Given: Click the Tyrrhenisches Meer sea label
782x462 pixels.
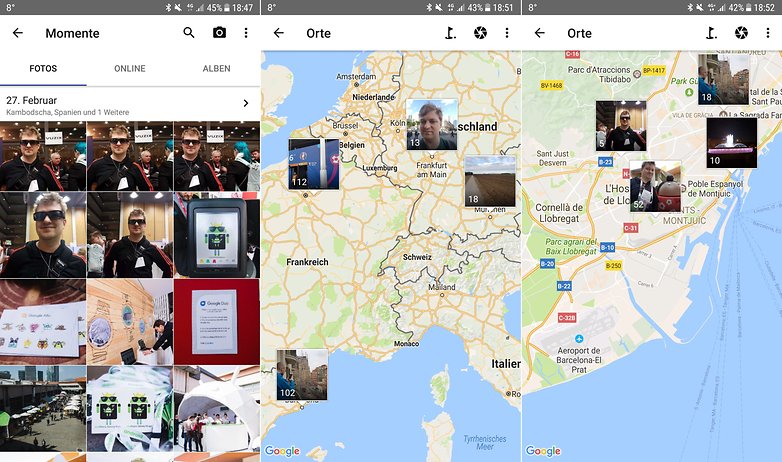Looking at the screenshot, I should [485, 443].
